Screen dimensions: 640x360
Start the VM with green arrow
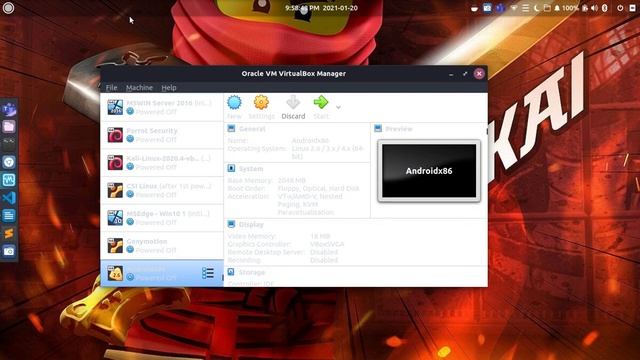[x=321, y=102]
